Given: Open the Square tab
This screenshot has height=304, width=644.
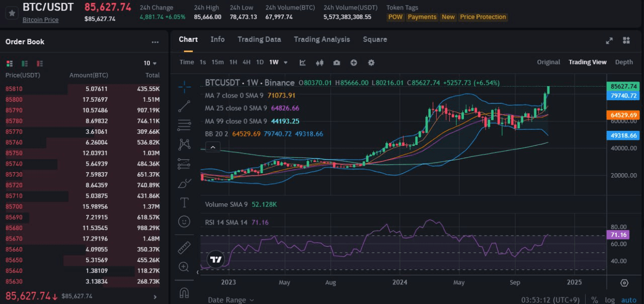Looking at the screenshot, I should 375,39.
